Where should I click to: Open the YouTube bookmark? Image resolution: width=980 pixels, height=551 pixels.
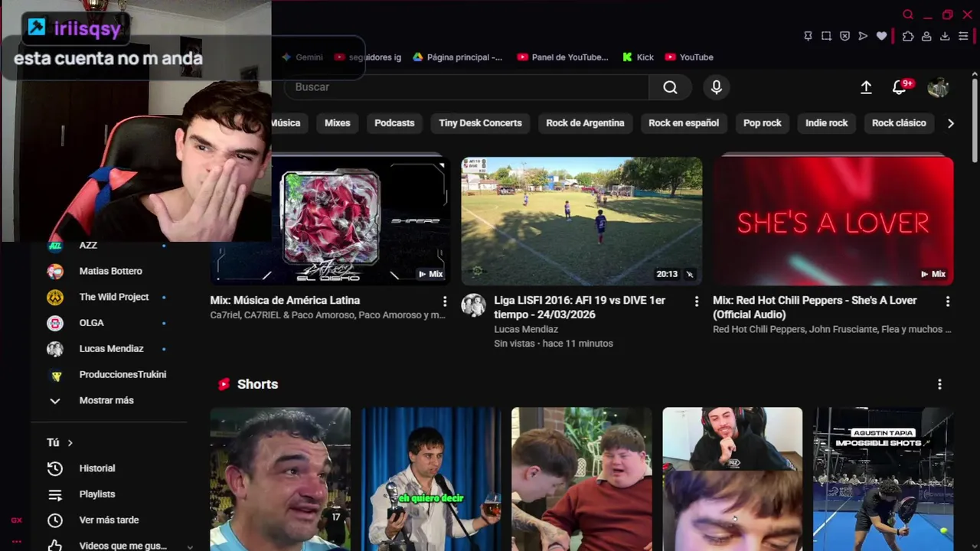coord(689,57)
